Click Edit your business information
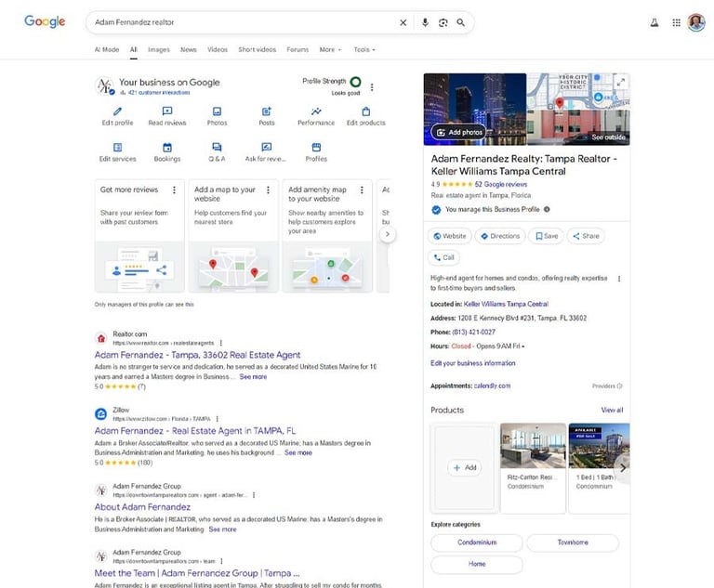 click(472, 363)
